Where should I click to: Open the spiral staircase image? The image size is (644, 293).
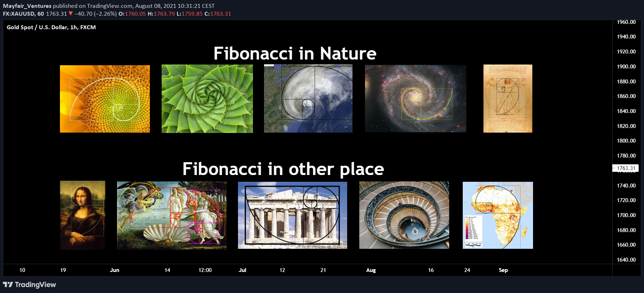click(x=404, y=215)
